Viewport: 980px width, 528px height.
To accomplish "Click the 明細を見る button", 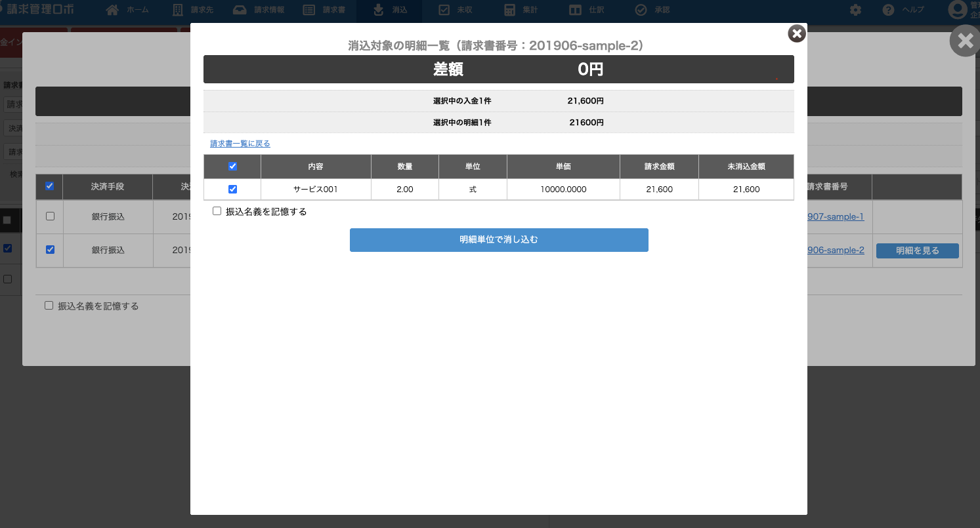I will 917,251.
